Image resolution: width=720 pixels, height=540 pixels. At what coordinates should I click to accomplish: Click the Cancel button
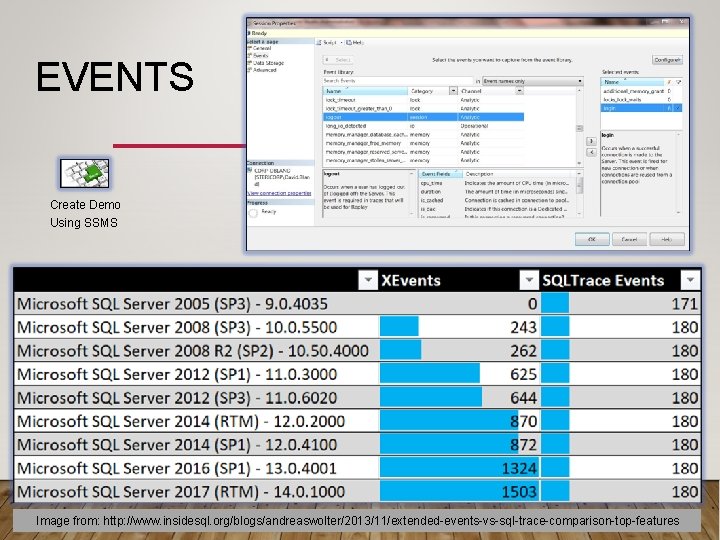[x=629, y=239]
